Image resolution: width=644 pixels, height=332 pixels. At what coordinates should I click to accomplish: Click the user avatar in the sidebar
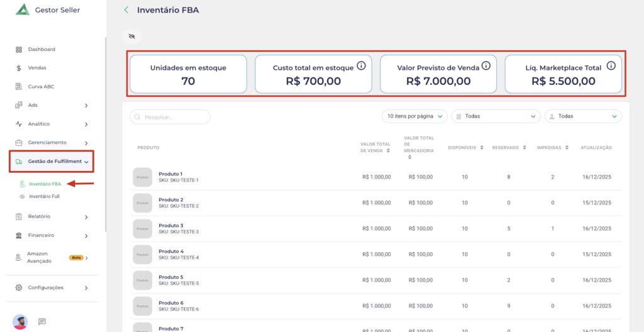[20, 321]
